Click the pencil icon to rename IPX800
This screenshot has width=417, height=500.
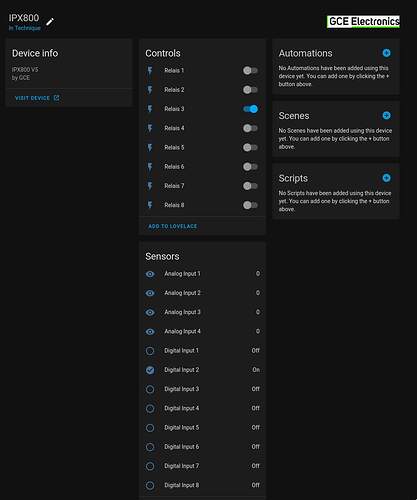50,22
